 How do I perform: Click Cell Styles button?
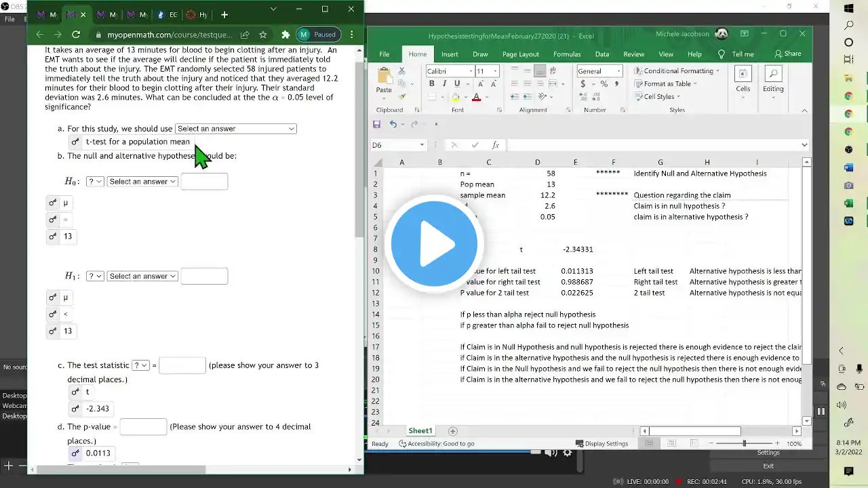656,96
